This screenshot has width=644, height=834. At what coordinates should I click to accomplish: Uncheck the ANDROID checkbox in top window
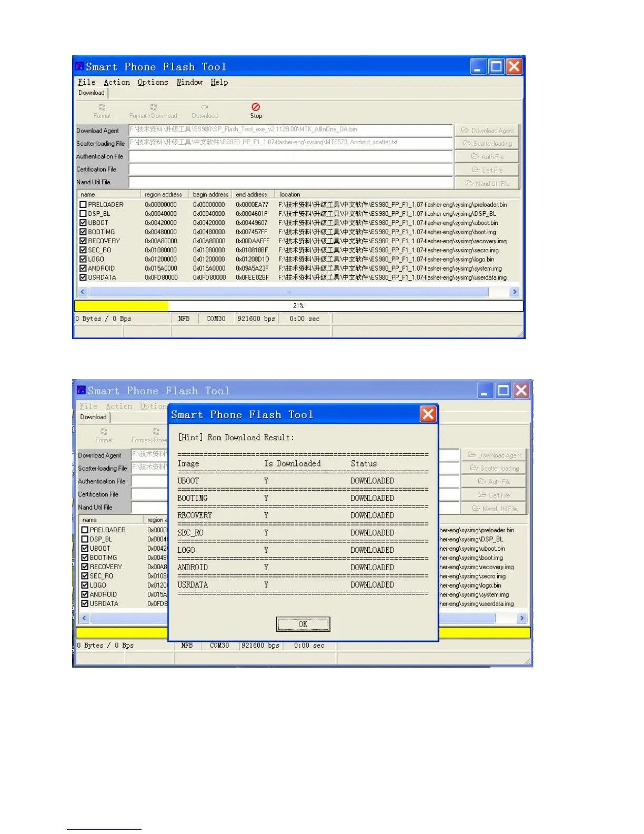coord(83,268)
